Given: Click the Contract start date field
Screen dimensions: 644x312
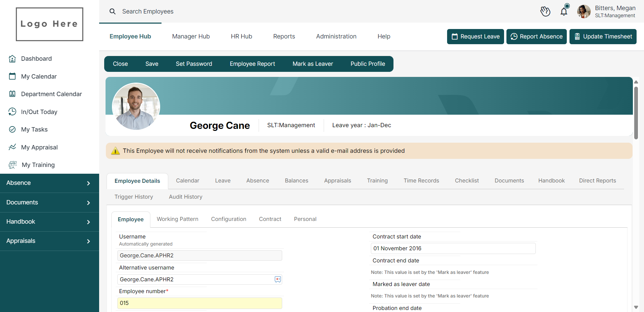Looking at the screenshot, I should (x=453, y=249).
